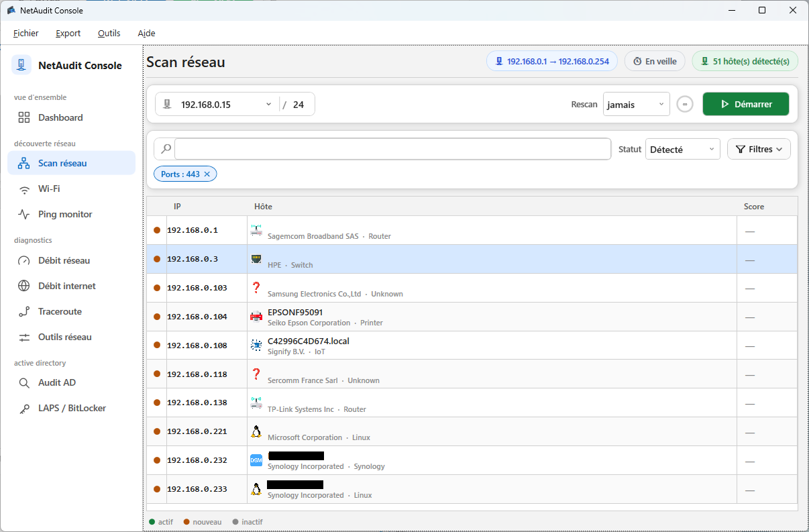This screenshot has height=532, width=809.
Task: Open the Rescan jamais dropdown
Action: point(636,105)
